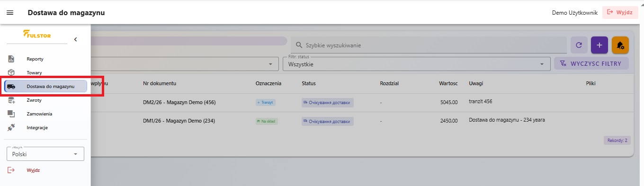Click the Rekordy: 2 badge
This screenshot has height=186, width=644.
point(617,141)
